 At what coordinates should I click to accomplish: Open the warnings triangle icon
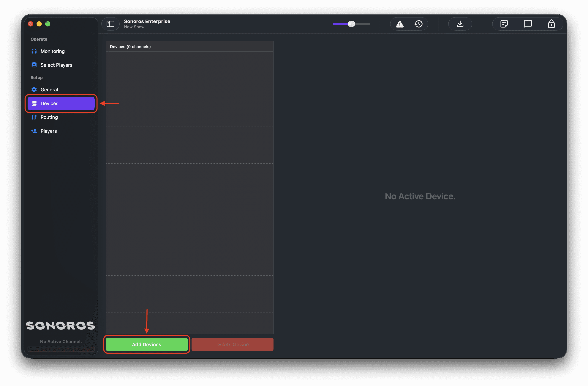pos(399,24)
